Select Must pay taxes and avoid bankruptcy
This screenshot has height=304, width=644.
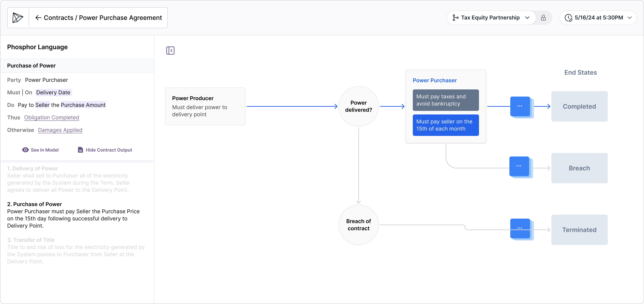coord(446,100)
